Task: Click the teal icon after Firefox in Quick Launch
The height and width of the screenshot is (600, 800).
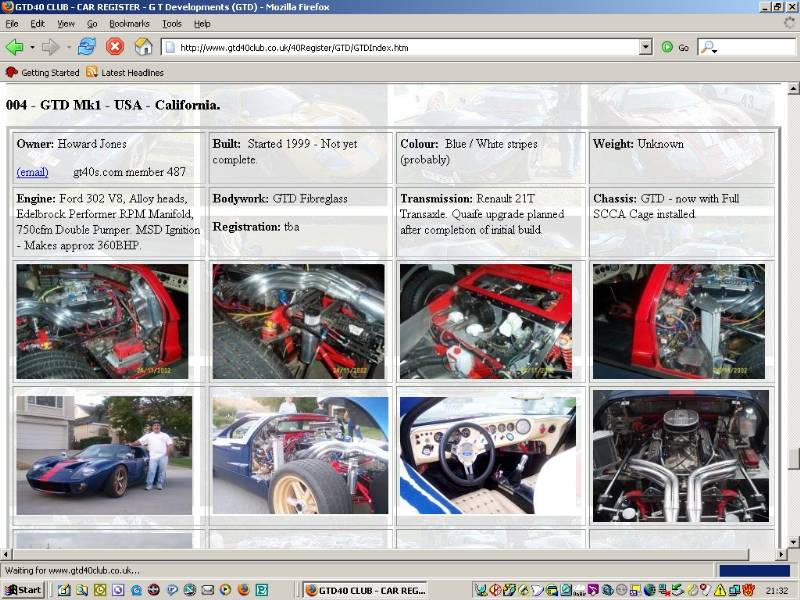Action: 262,590
